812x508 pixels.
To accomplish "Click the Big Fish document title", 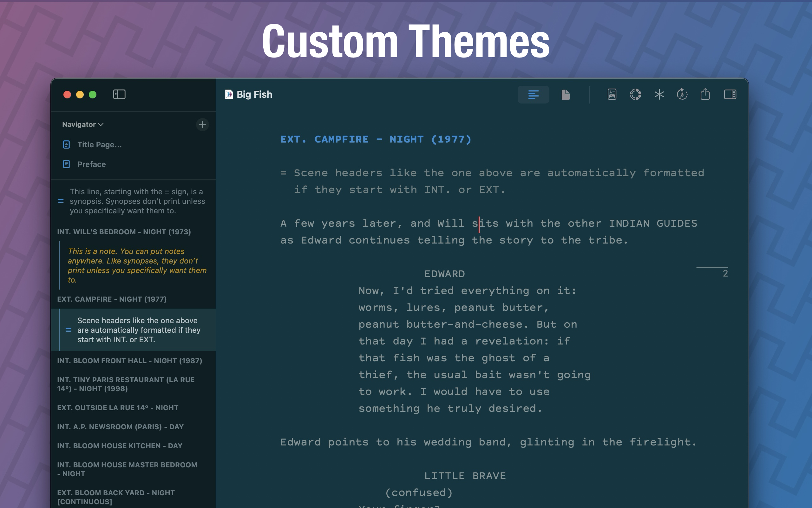I will [254, 94].
